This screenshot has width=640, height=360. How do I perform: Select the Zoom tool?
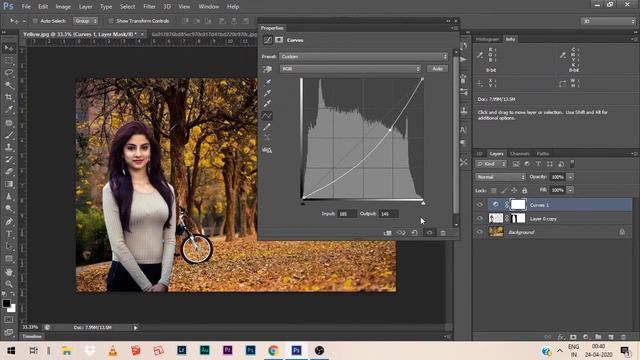[9, 284]
